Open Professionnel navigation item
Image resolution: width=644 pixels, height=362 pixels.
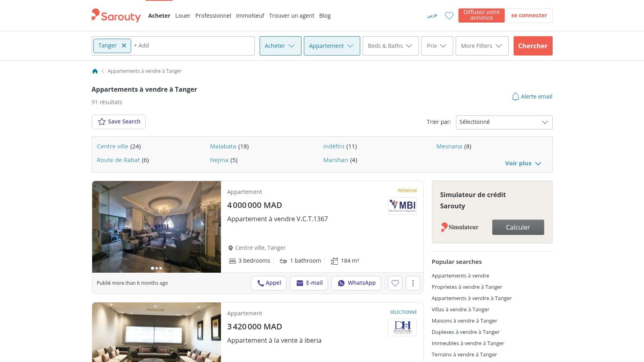[x=213, y=16]
